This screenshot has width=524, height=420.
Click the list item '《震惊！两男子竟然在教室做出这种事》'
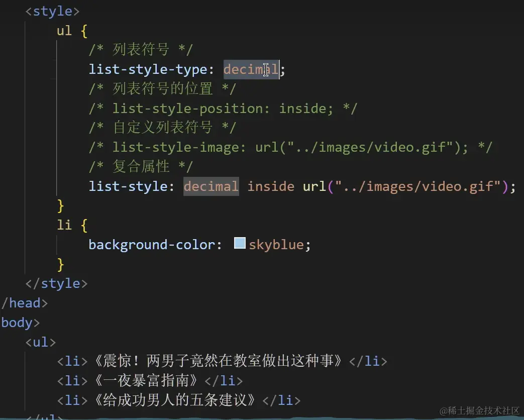pyautogui.click(x=218, y=361)
